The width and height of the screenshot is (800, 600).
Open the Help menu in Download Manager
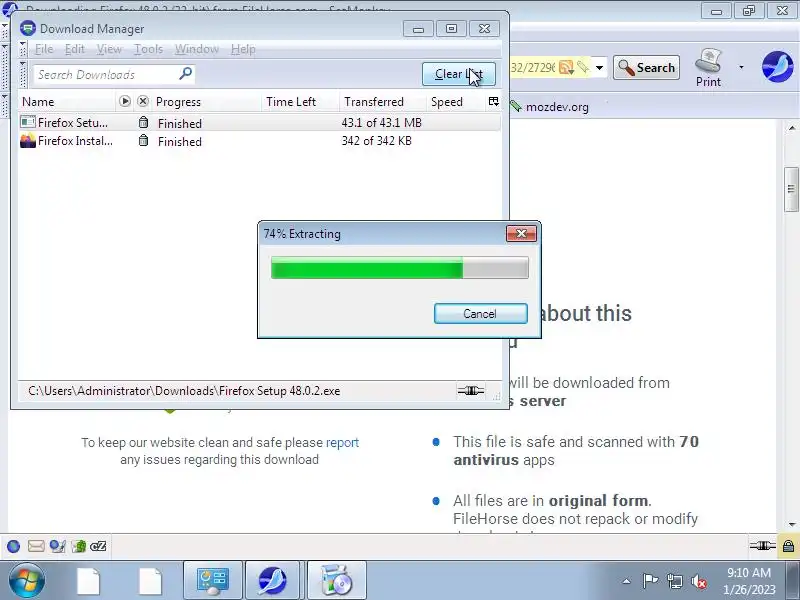click(x=243, y=49)
